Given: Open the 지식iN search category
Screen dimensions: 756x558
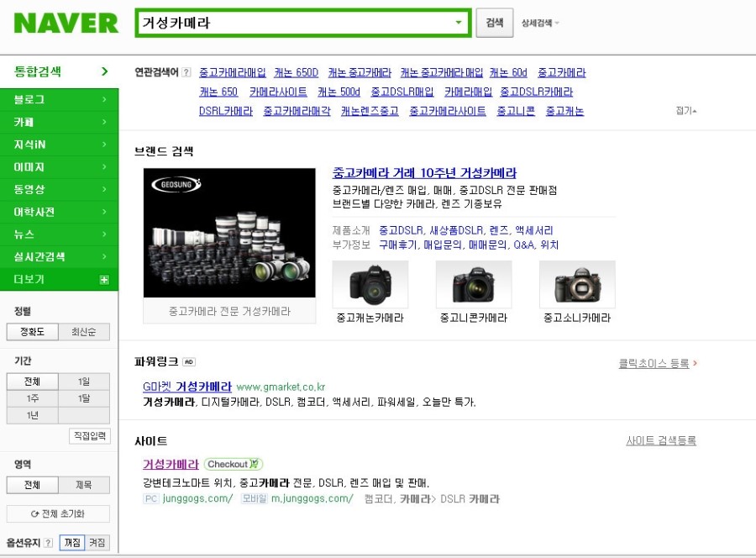Looking at the screenshot, I should click(x=60, y=145).
